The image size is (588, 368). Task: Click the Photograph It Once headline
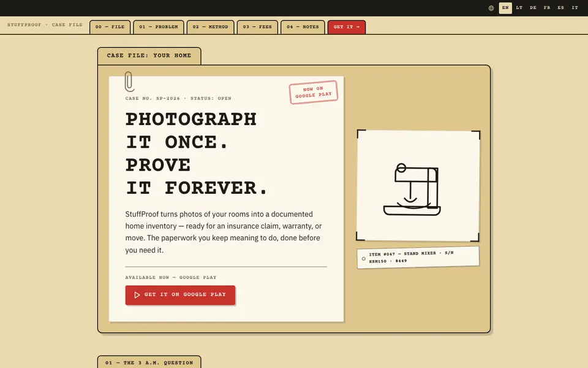point(197,153)
